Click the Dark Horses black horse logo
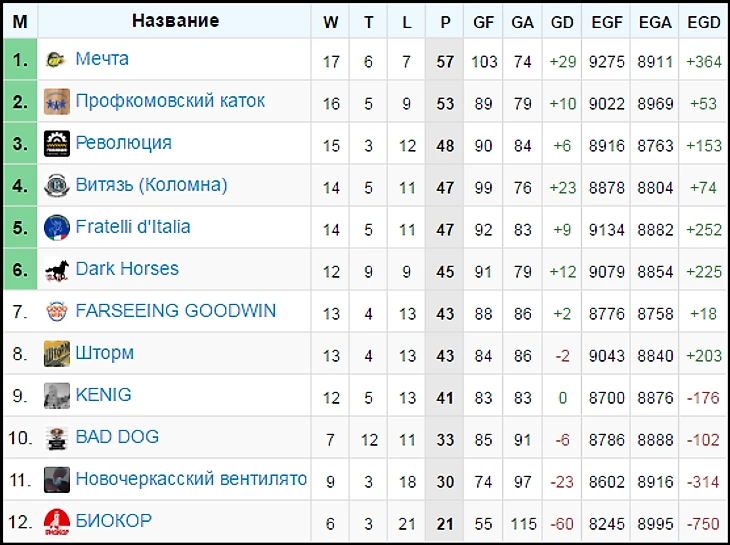This screenshot has width=730, height=545. [57, 270]
